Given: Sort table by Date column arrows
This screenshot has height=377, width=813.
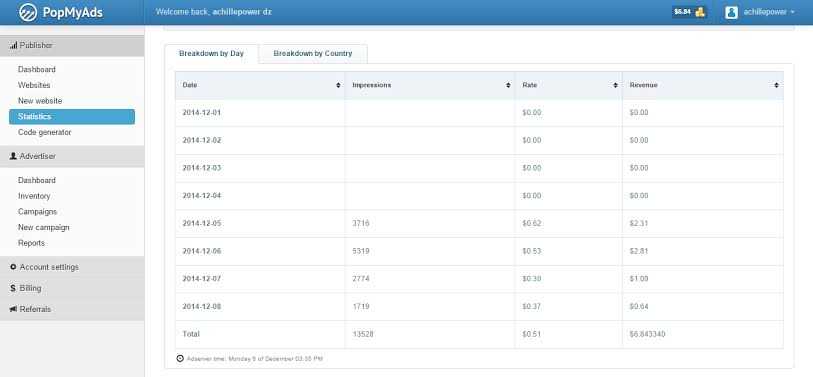Looking at the screenshot, I should pyautogui.click(x=339, y=85).
